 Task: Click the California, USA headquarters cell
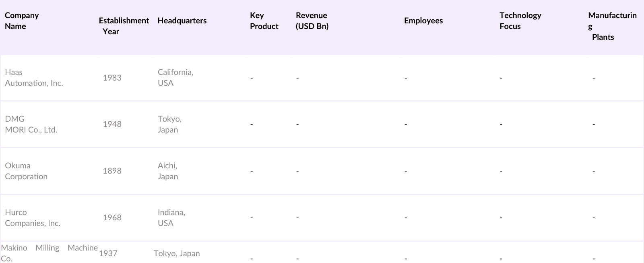pyautogui.click(x=175, y=78)
